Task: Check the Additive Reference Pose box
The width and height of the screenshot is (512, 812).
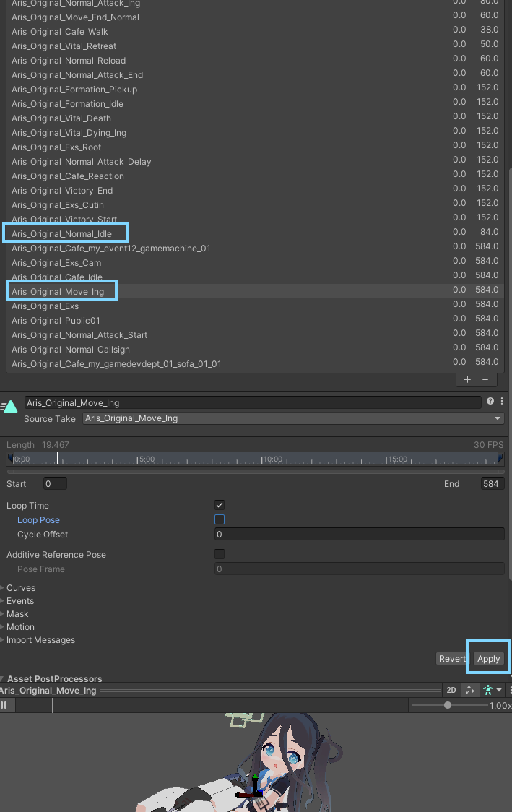Action: click(220, 554)
